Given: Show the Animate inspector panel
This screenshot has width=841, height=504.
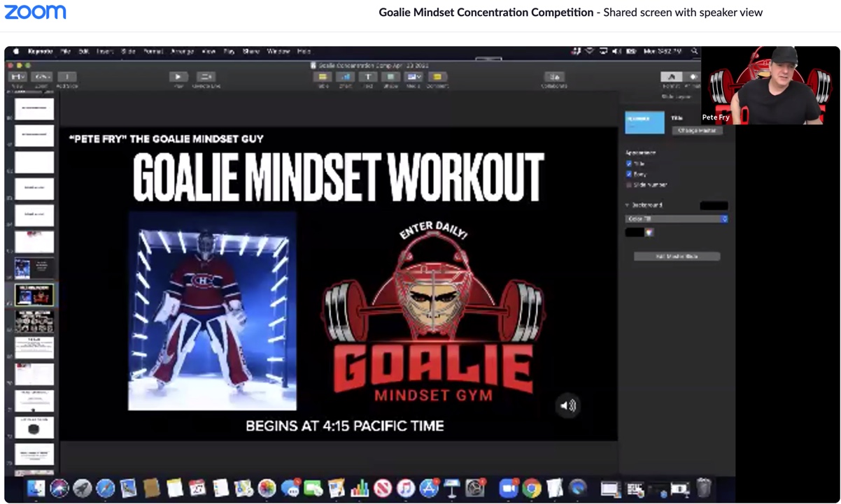Looking at the screenshot, I should 693,77.
